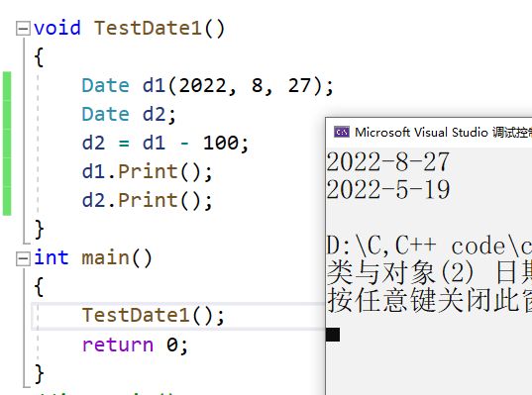Collapse the TestDate1 function block
The height and width of the screenshot is (395, 532).
tap(23, 29)
